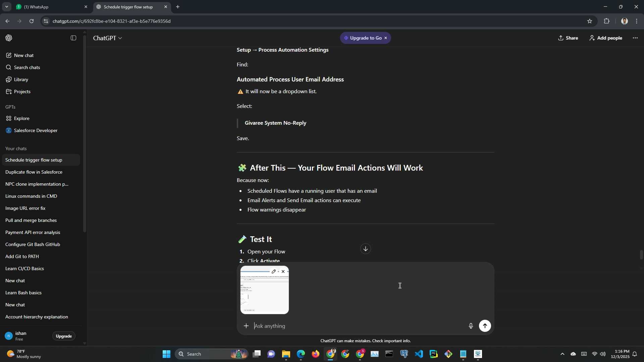
Task: Open the three-dots conversation options
Action: (x=635, y=38)
